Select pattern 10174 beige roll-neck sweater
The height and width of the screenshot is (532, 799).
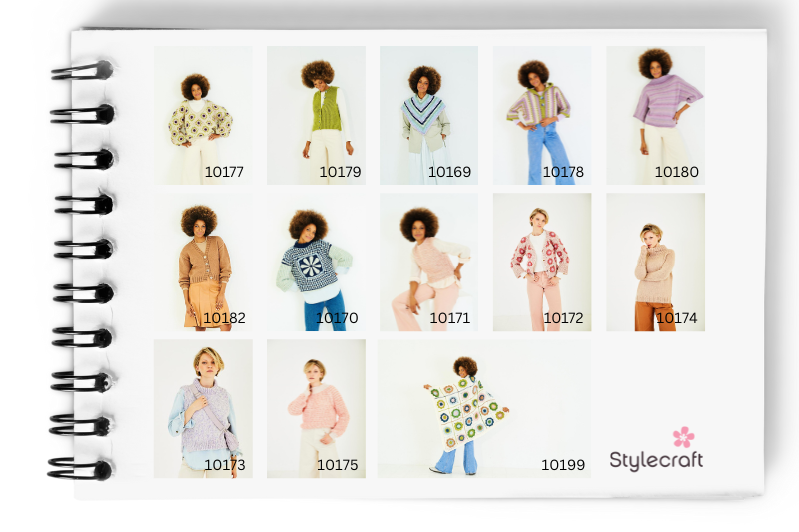(655, 262)
